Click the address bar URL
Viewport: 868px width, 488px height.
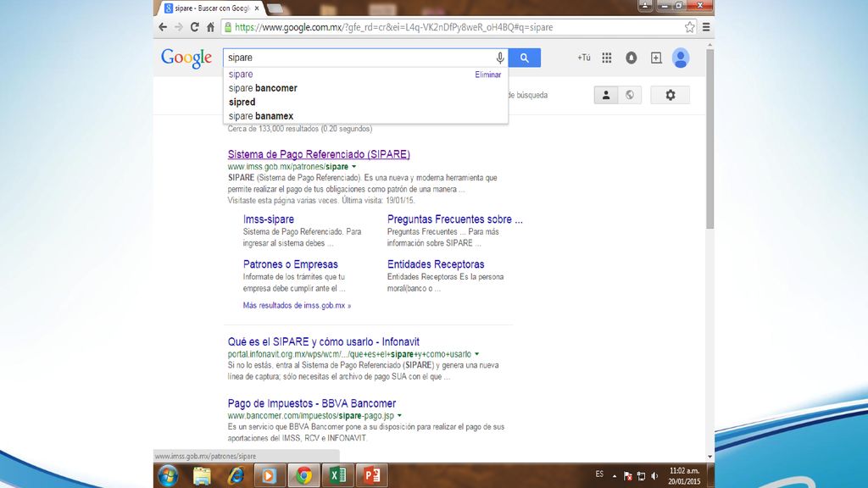pos(393,27)
